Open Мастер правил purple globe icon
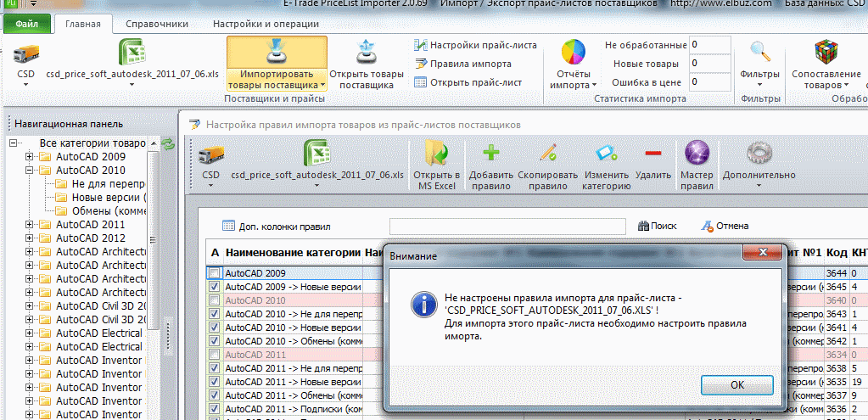 coord(697,152)
